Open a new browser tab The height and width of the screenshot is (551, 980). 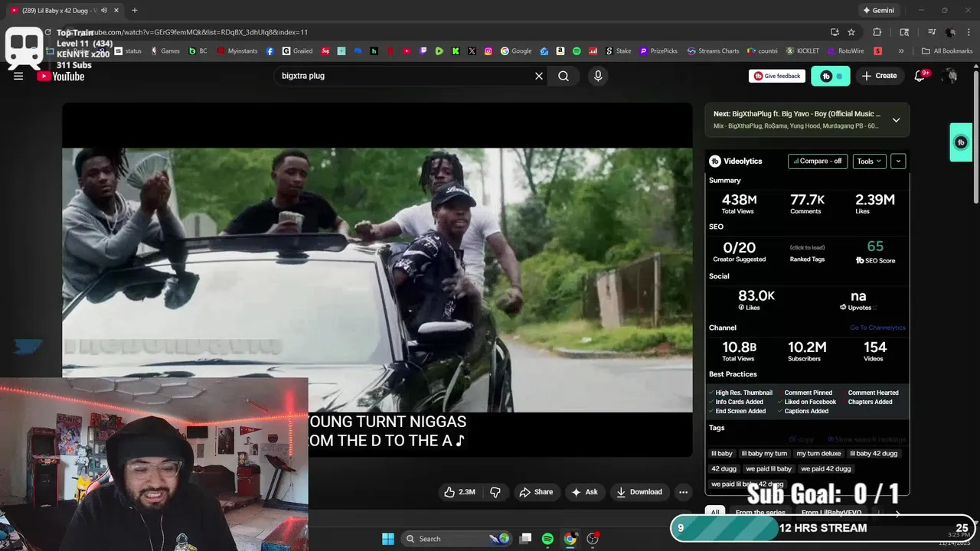[134, 11]
